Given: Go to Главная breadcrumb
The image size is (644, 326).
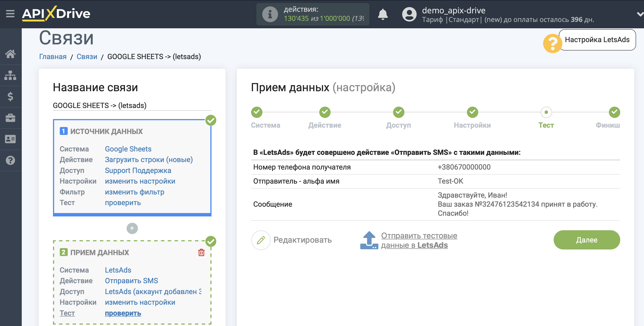Looking at the screenshot, I should 53,57.
